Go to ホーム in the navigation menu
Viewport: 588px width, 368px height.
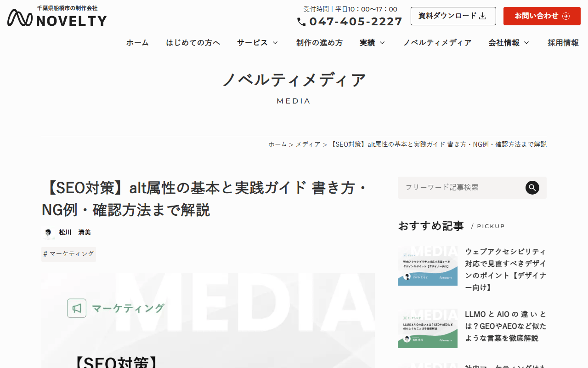[x=137, y=43]
